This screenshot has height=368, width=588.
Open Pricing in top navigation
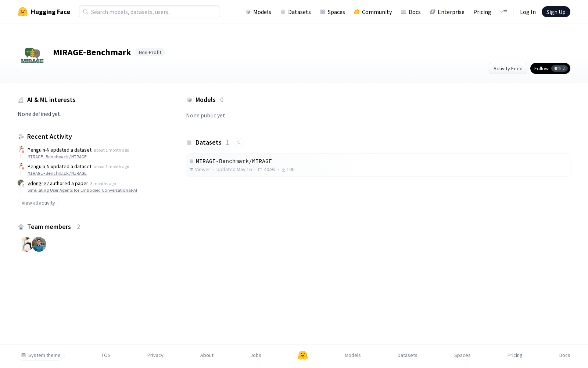tap(482, 12)
